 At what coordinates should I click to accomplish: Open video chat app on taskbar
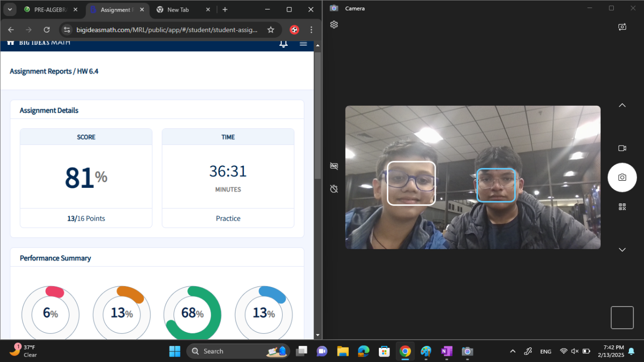322,351
